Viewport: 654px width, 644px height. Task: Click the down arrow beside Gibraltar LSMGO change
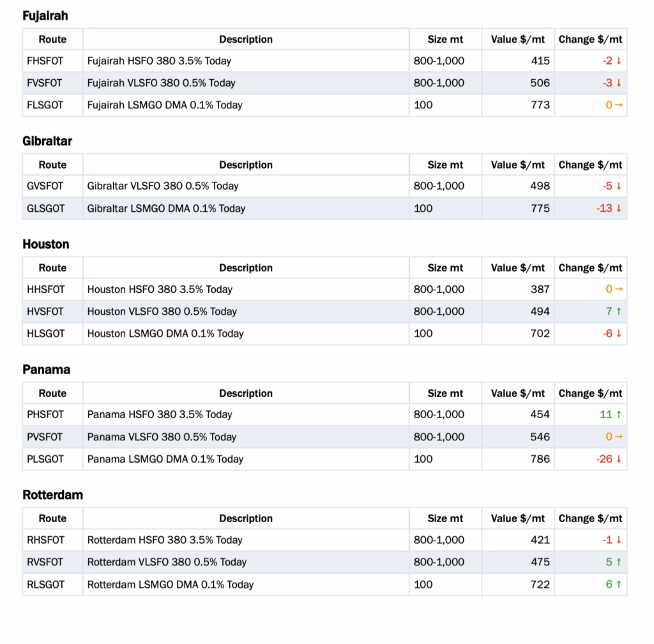[x=618, y=209]
